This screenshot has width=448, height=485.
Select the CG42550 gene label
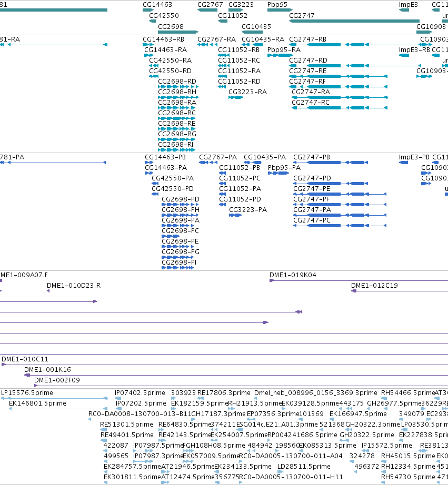pos(164,16)
